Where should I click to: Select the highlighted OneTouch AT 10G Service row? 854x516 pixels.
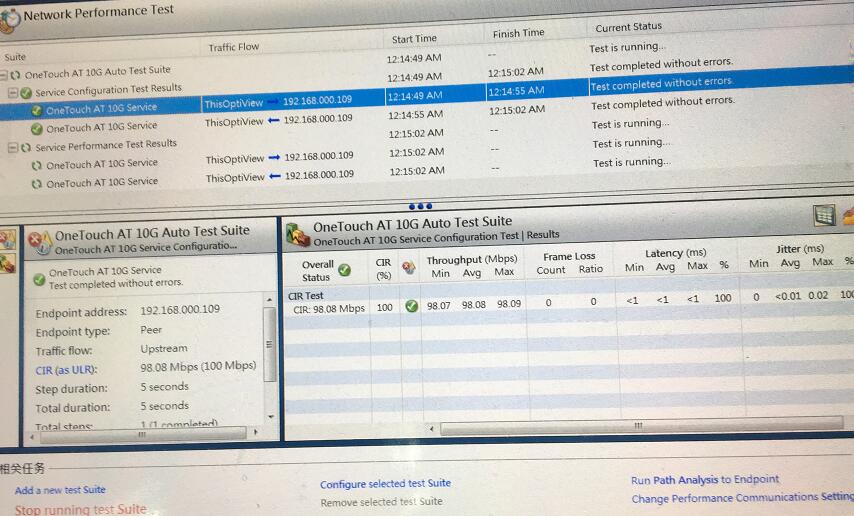(101, 109)
